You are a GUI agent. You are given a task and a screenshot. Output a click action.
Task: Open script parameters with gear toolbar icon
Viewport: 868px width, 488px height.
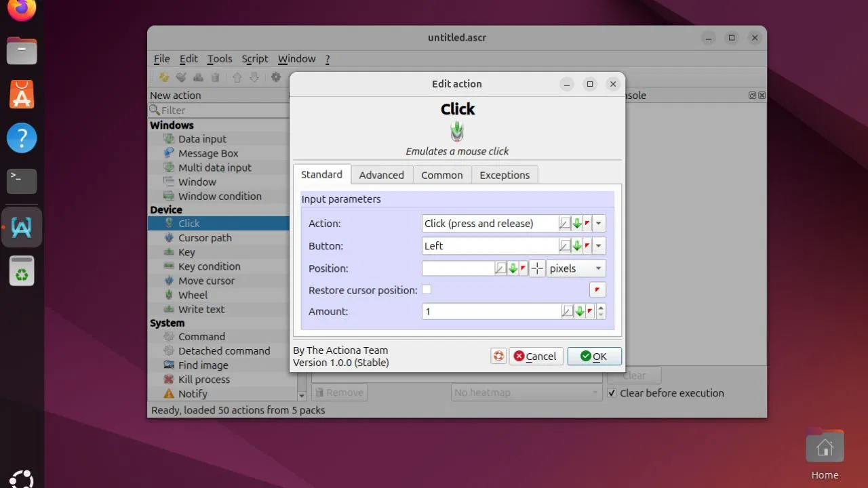[276, 77]
